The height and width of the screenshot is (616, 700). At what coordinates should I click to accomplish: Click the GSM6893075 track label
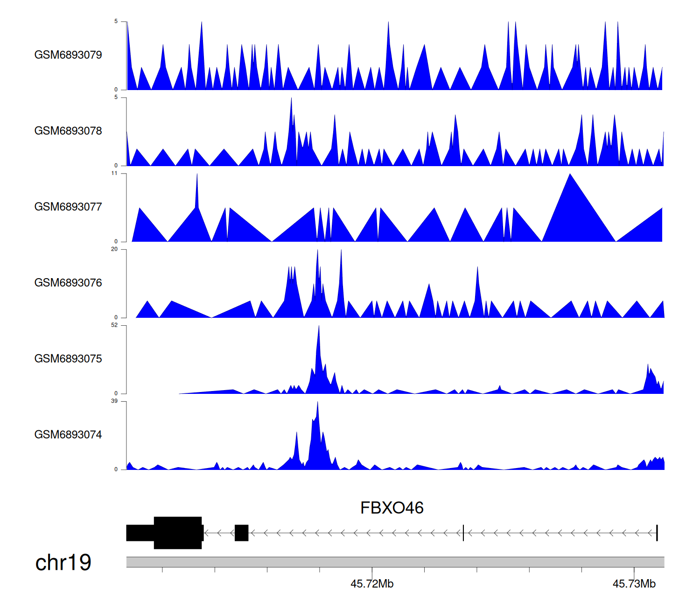68,359
